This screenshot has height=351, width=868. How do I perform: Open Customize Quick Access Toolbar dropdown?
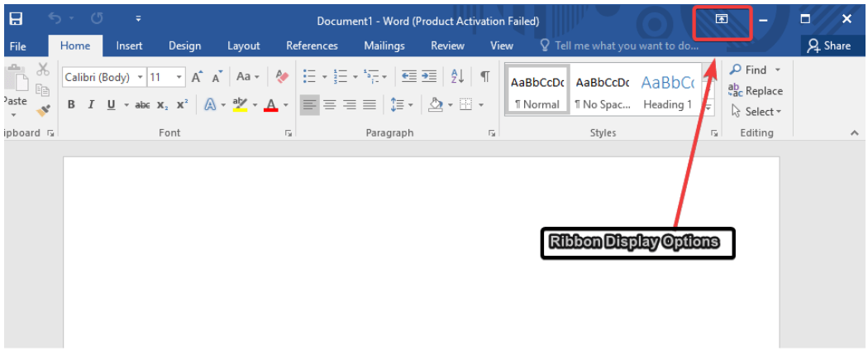(x=138, y=19)
